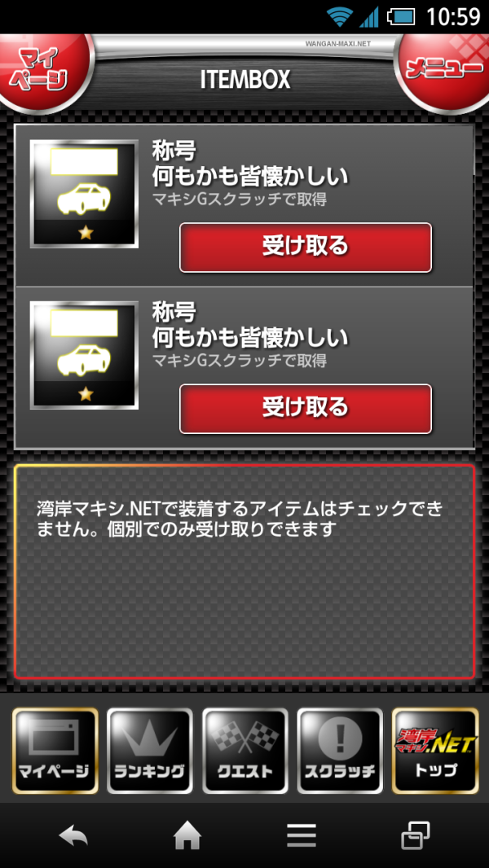The height and width of the screenshot is (868, 489).
Task: Tap the Android home icon
Action: tap(187, 835)
